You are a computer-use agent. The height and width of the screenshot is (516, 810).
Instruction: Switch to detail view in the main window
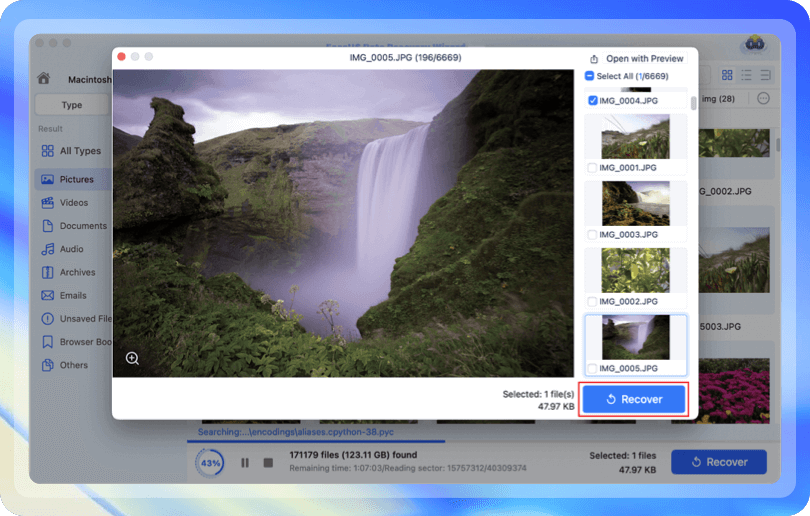[766, 75]
